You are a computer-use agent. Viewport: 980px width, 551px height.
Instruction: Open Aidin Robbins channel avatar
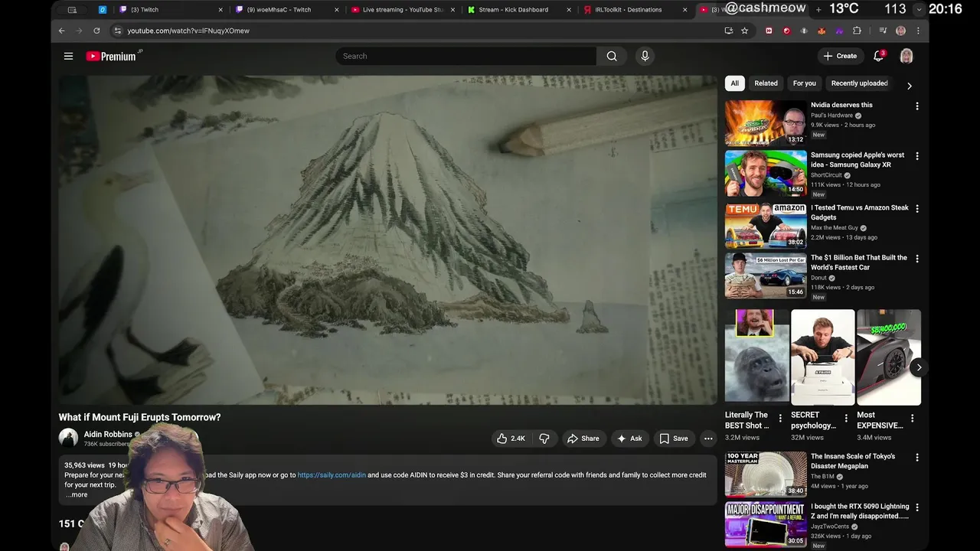[x=68, y=438]
